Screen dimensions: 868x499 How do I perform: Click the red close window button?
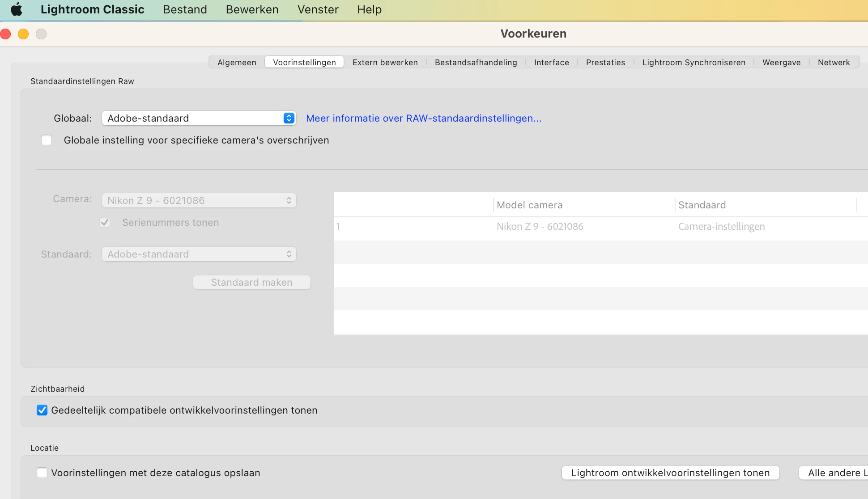(5, 34)
